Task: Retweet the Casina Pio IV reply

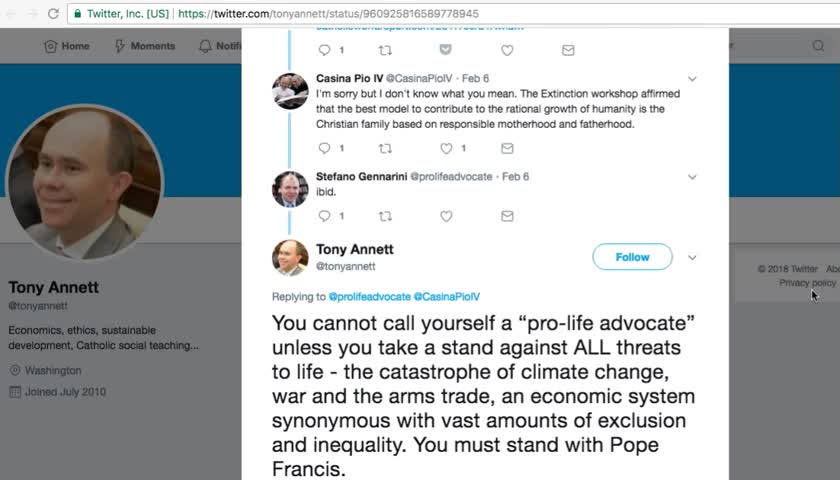Action: tap(386, 148)
